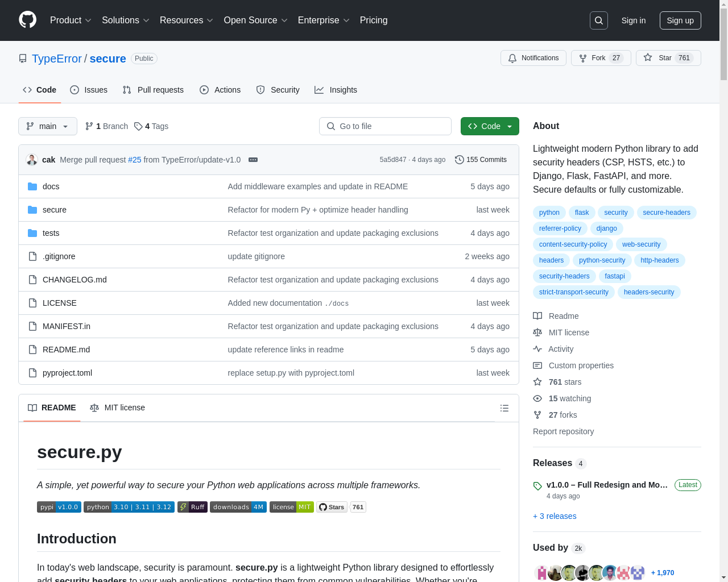728x582 pixels.
Task: Switch to the Insights tab
Action: click(x=336, y=90)
